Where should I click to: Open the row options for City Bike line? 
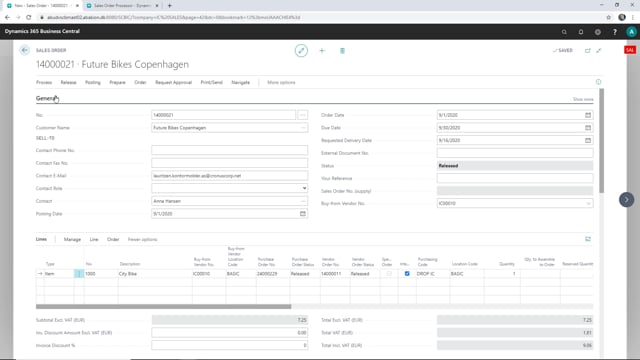click(79, 273)
